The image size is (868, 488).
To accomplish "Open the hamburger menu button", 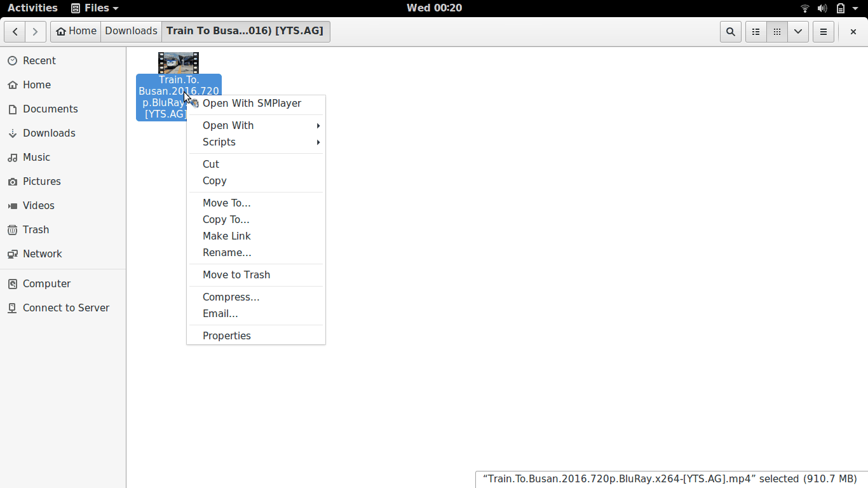I will click(824, 32).
